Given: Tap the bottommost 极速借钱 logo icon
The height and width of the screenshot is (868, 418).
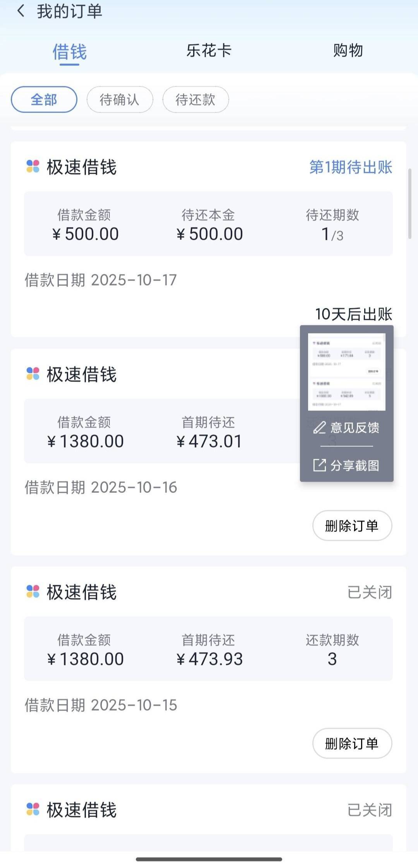Looking at the screenshot, I should (33, 809).
